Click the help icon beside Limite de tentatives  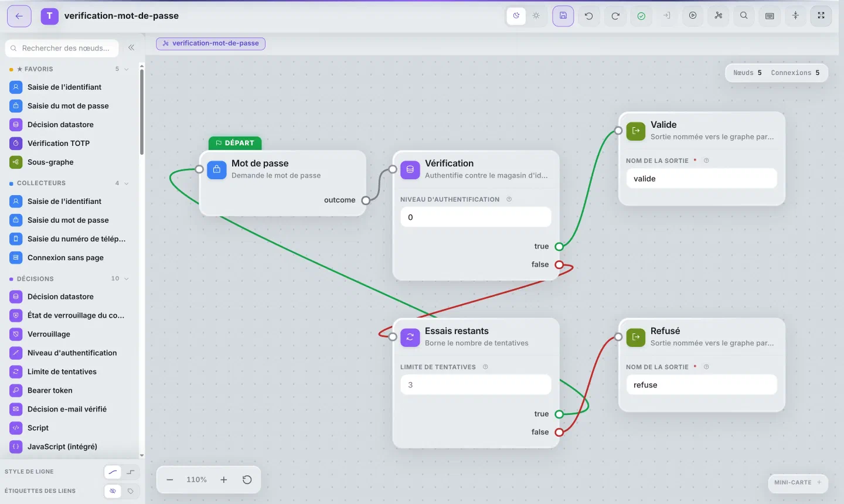485,367
